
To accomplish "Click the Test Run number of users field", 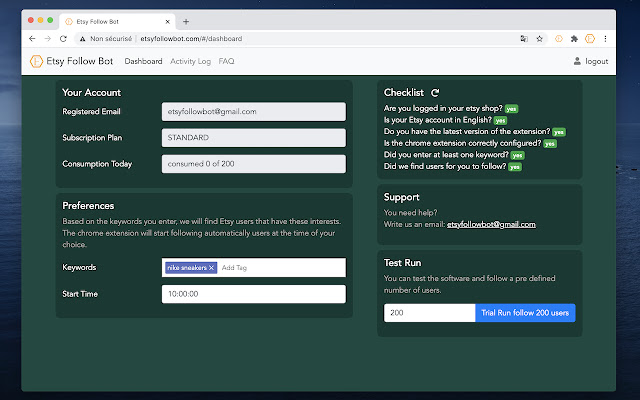I will tap(429, 313).
